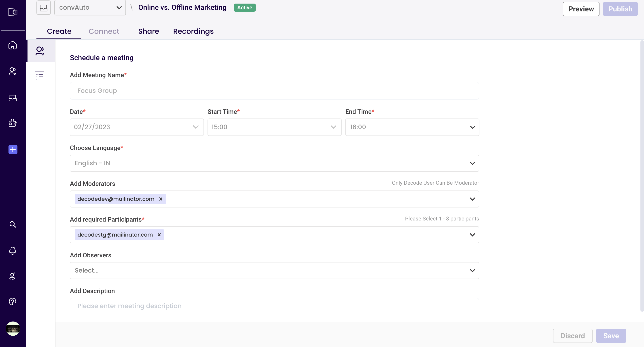Switch to the Share tab
Screen dimensions: 644x347
click(148, 31)
